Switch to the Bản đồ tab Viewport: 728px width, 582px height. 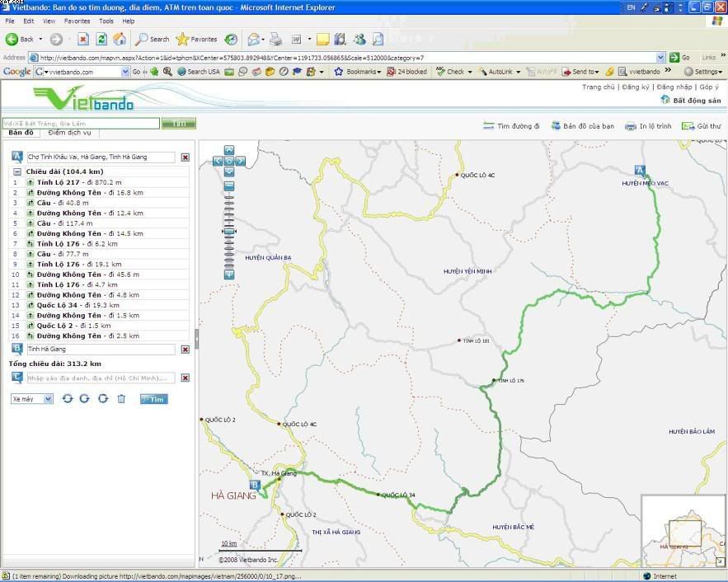21,133
